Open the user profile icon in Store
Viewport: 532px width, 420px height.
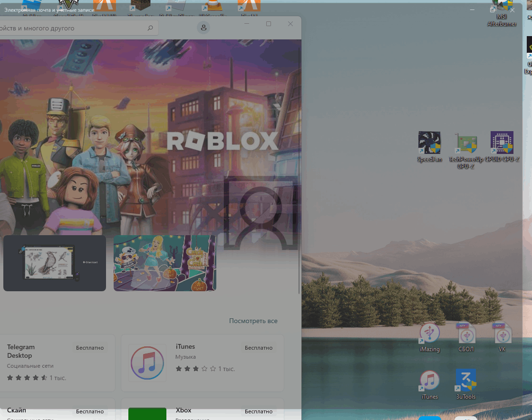click(203, 28)
